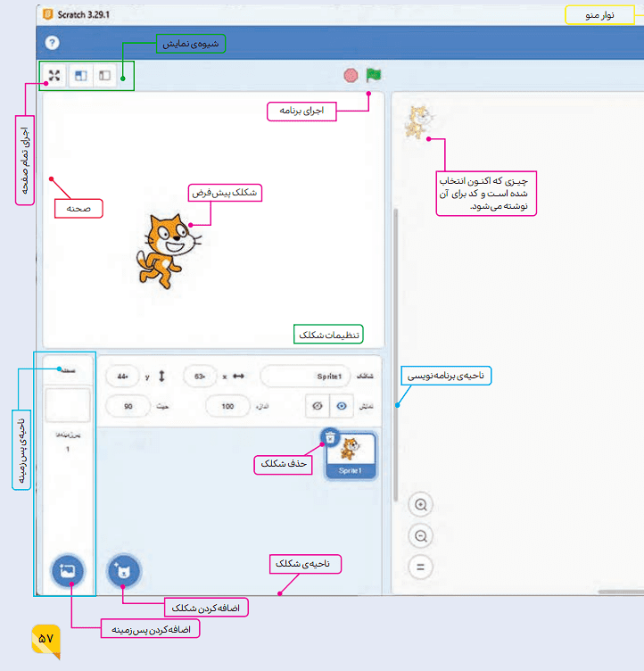Zoom out of the code workspace

tap(421, 535)
